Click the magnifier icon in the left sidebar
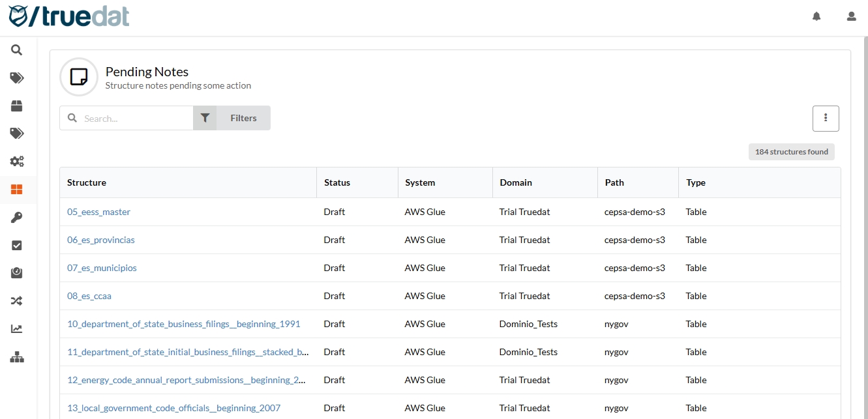This screenshot has width=868, height=419. pyautogui.click(x=17, y=50)
